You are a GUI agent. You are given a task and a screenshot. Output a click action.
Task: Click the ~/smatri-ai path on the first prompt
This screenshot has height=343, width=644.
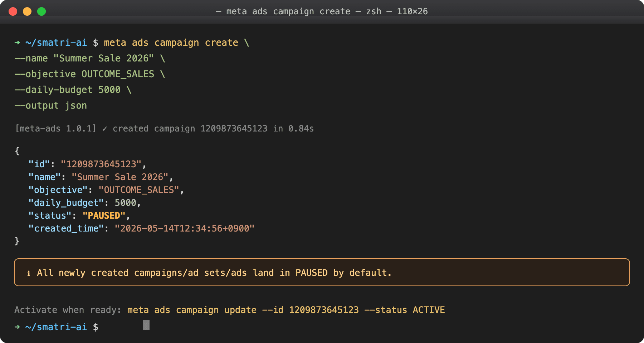coord(56,43)
